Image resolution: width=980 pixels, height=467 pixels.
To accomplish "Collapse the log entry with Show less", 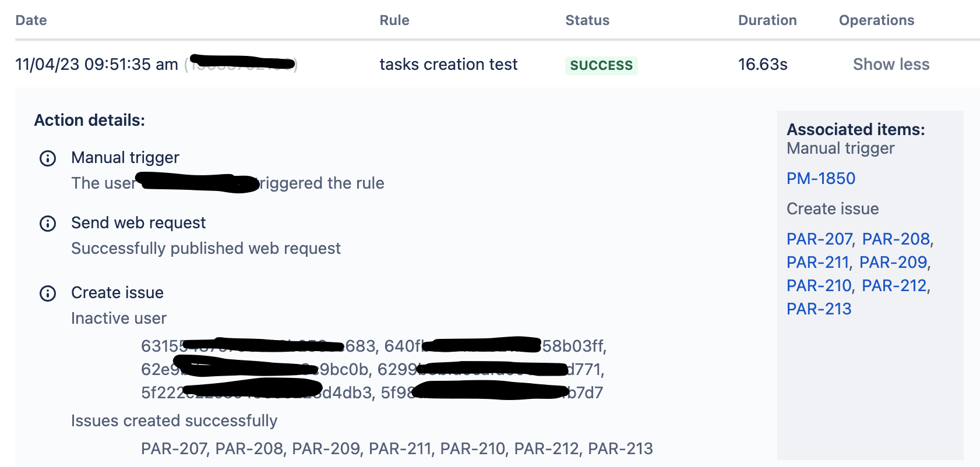I will [891, 65].
